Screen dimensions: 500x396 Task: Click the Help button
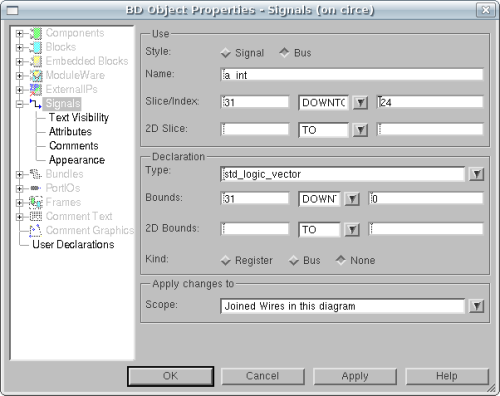pos(447,376)
